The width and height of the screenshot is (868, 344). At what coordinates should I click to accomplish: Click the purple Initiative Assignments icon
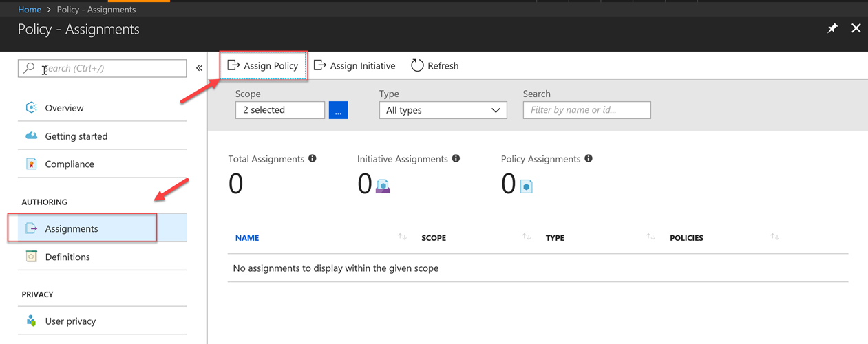pos(383,186)
